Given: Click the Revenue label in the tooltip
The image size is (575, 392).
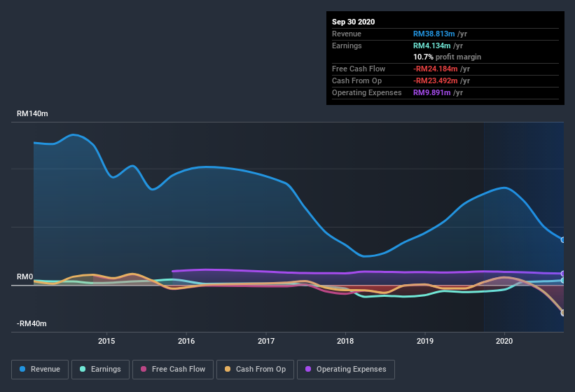Looking at the screenshot, I should tap(347, 34).
